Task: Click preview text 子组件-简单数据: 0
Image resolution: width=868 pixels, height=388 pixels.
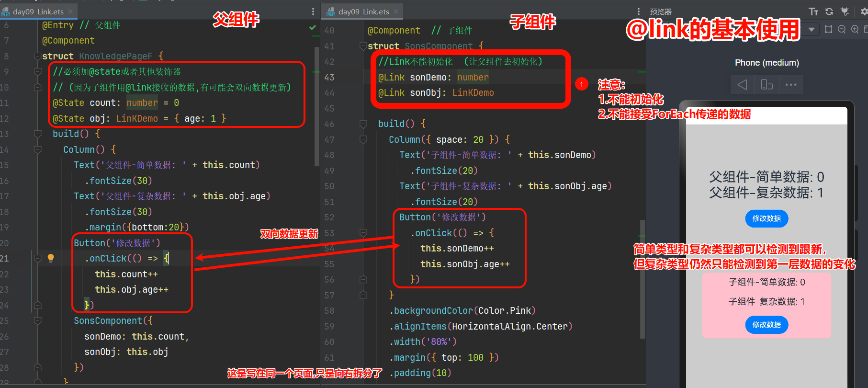Action: (767, 282)
